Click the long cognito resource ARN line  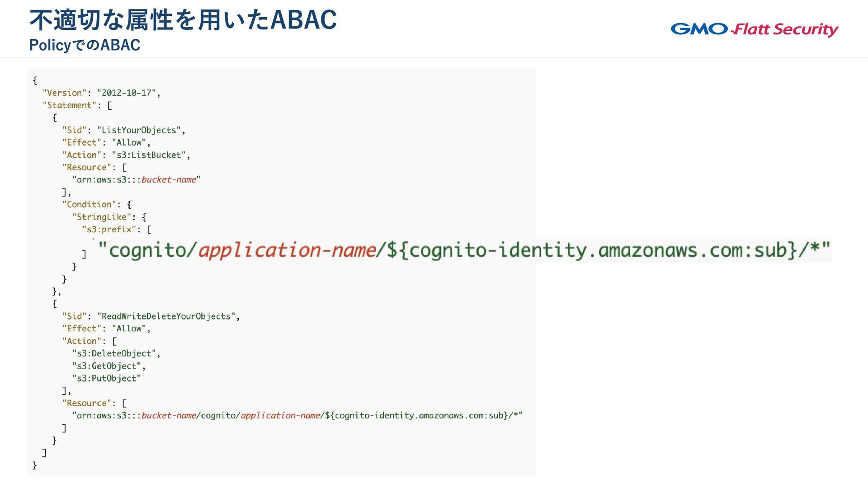297,416
